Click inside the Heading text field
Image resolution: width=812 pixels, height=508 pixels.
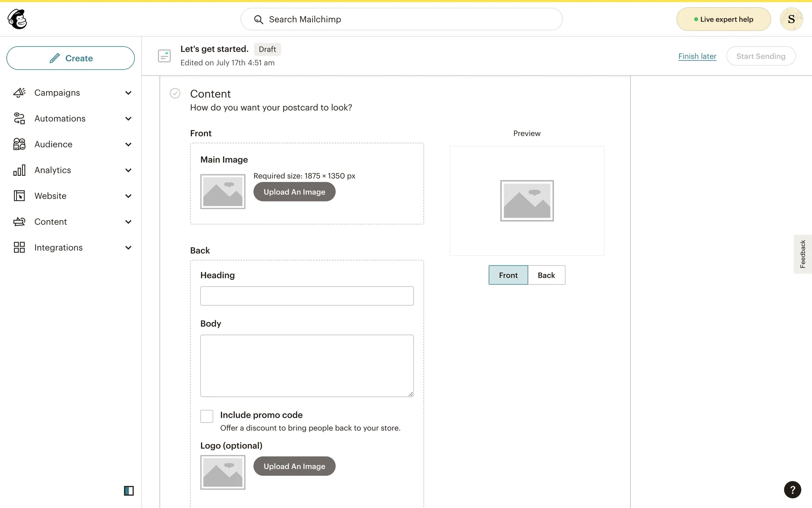pyautogui.click(x=307, y=296)
